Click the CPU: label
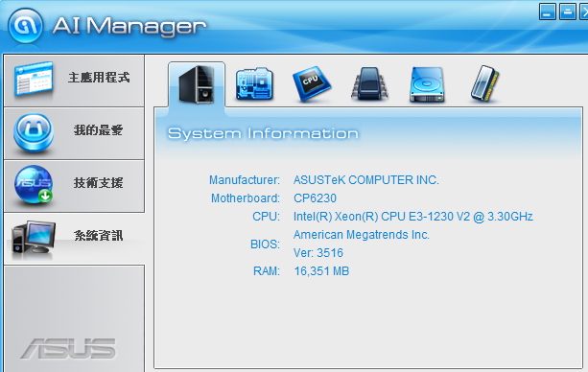Viewport: 588px width, 372px height. click(x=267, y=217)
